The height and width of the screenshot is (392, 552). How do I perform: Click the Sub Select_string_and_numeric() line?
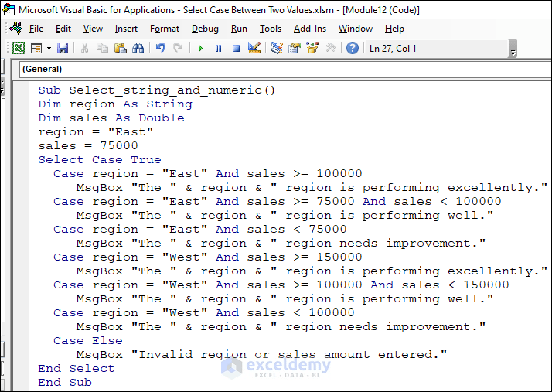pos(157,90)
